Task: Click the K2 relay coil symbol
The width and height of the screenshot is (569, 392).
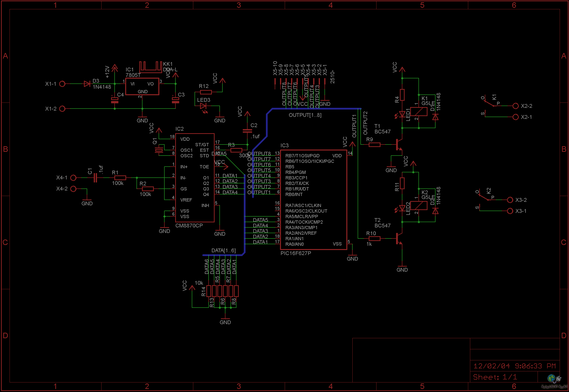Action: tap(419, 206)
